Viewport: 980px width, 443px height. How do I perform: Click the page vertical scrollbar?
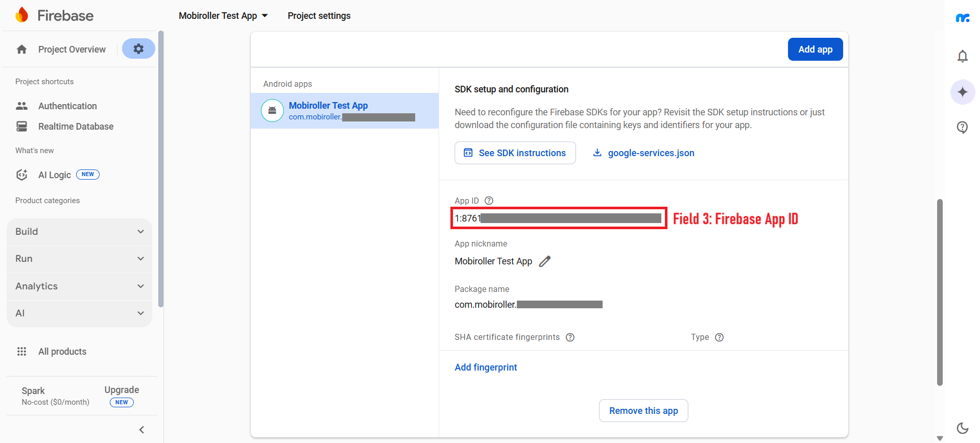940,292
